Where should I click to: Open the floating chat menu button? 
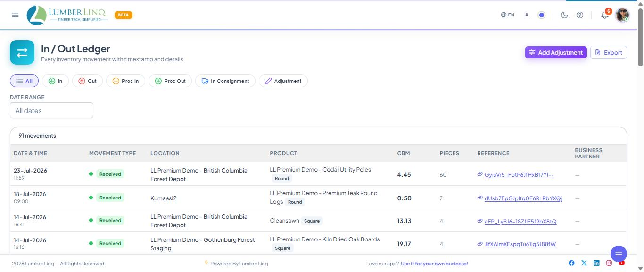(x=619, y=254)
